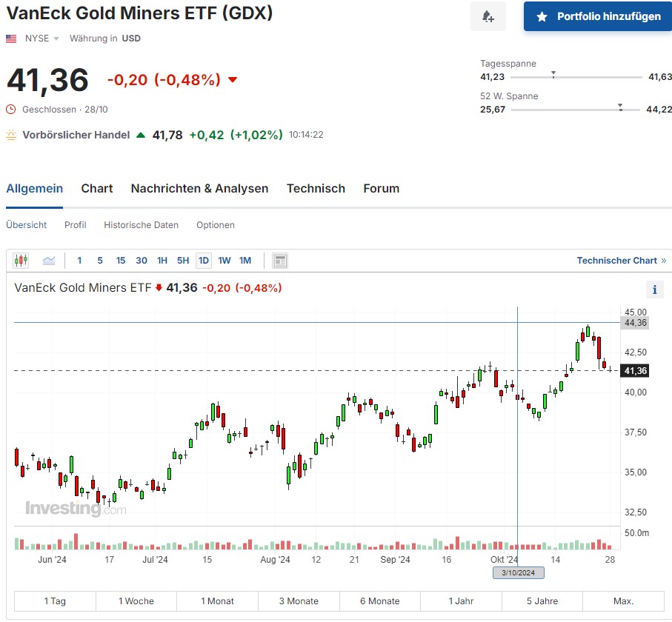Open Nachrichten & Analysen tab
Screen dimensions: 672x622
[x=200, y=189]
